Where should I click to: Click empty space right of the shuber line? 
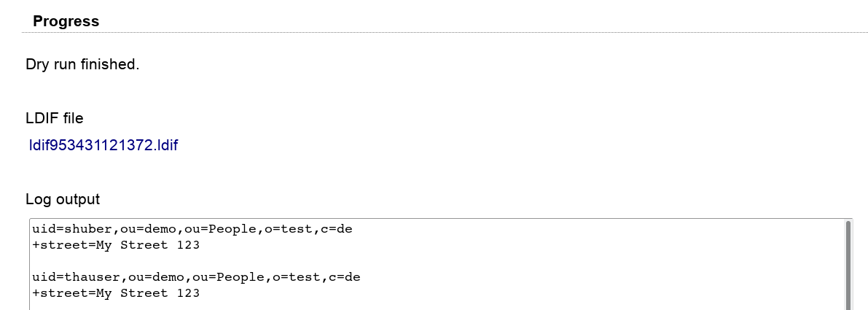tap(583, 229)
